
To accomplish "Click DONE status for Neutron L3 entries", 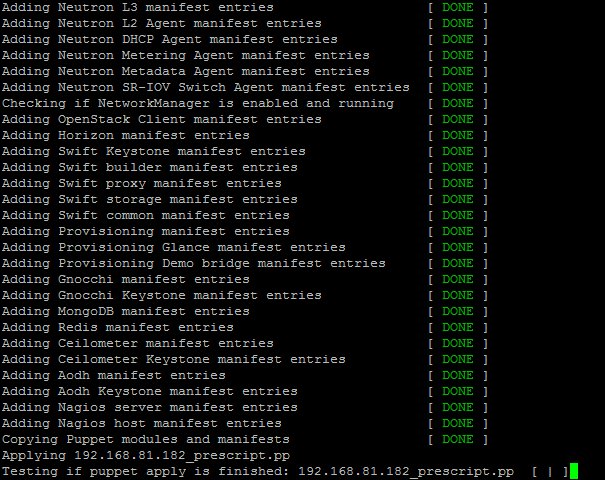I will [x=458, y=7].
